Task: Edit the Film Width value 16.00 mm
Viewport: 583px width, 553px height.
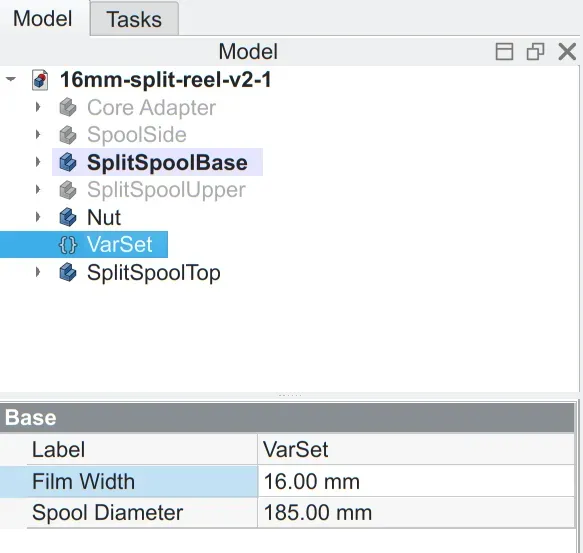Action: click(x=416, y=481)
